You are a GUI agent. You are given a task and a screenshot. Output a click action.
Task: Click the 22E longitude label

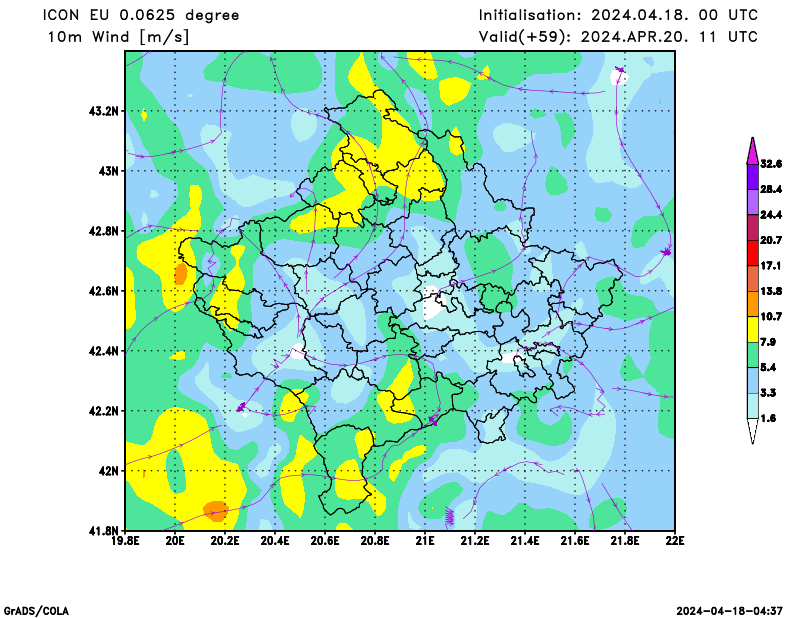tap(675, 540)
